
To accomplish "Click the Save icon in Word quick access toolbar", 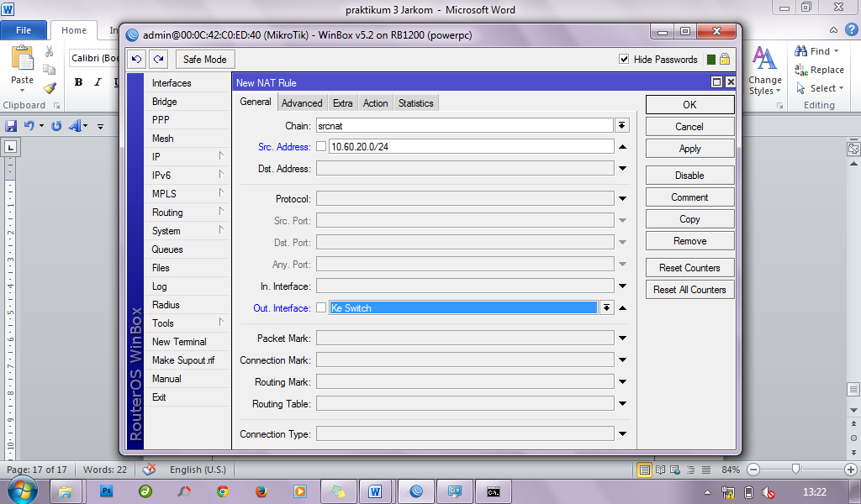I will [11, 126].
